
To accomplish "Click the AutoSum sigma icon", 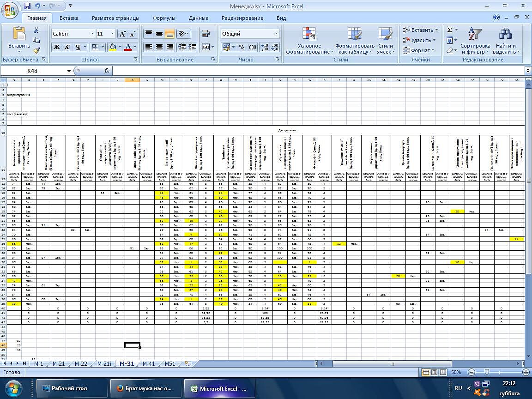I will (x=449, y=30).
